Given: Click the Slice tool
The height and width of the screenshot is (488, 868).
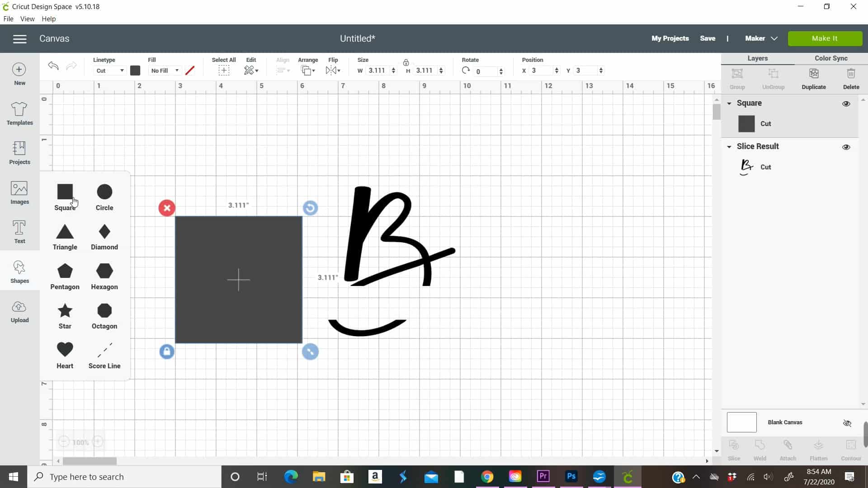Looking at the screenshot, I should 734,450.
